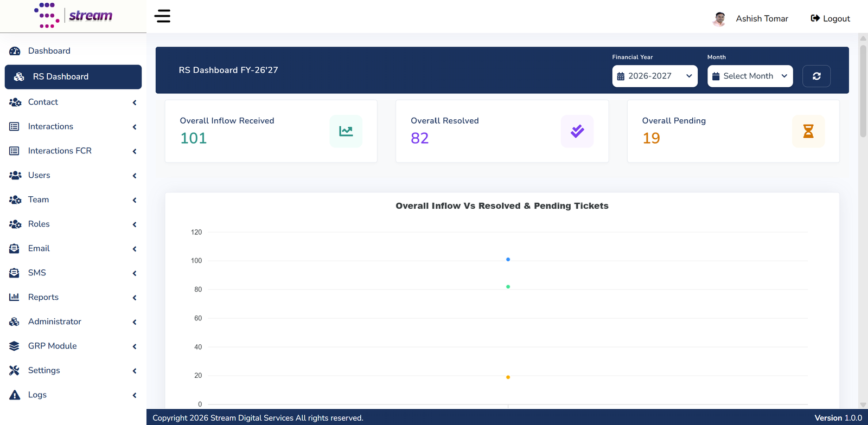Click the Overall Pending hourglass icon

coord(808,131)
